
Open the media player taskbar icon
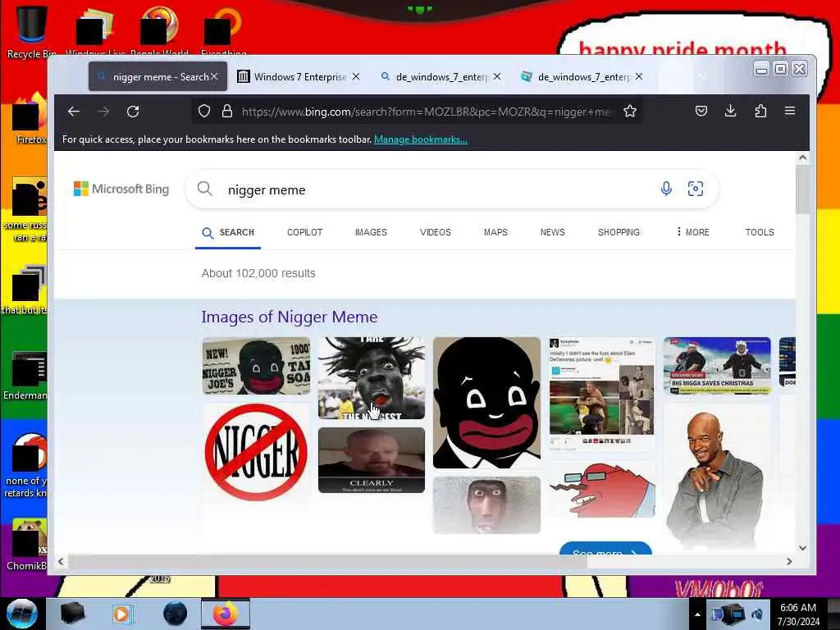point(122,614)
